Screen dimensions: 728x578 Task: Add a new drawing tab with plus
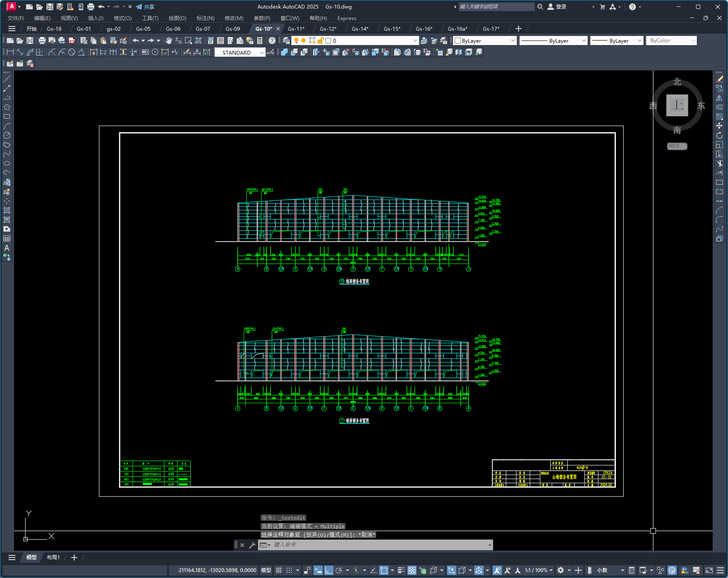pyautogui.click(x=519, y=29)
